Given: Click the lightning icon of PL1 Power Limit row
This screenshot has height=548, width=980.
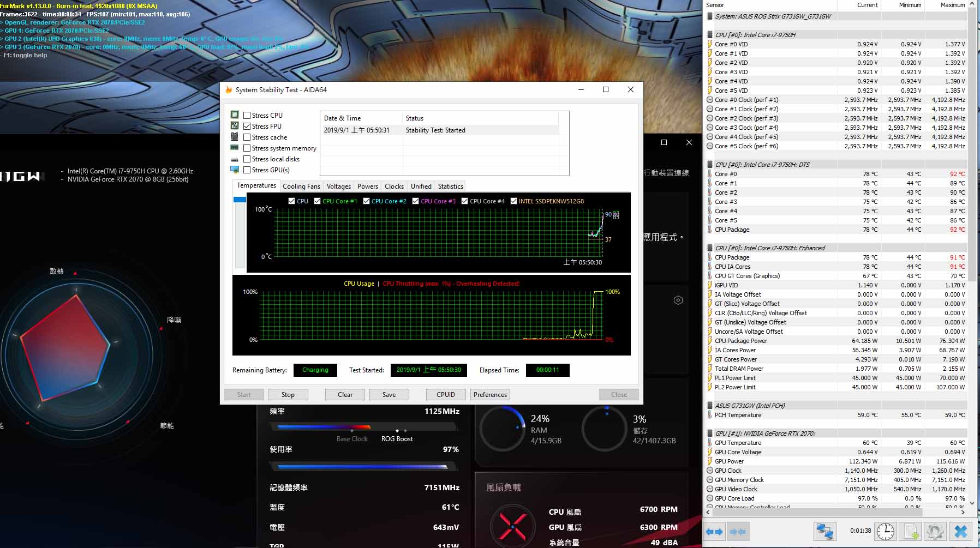Looking at the screenshot, I should click(x=710, y=378).
